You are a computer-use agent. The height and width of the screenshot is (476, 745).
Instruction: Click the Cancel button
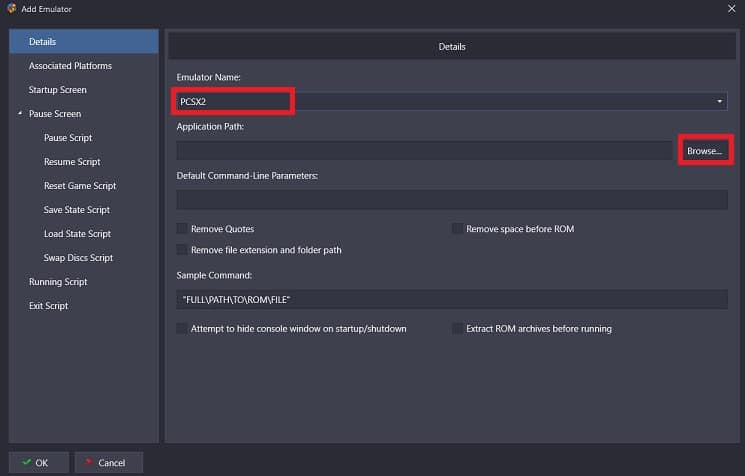(x=109, y=462)
